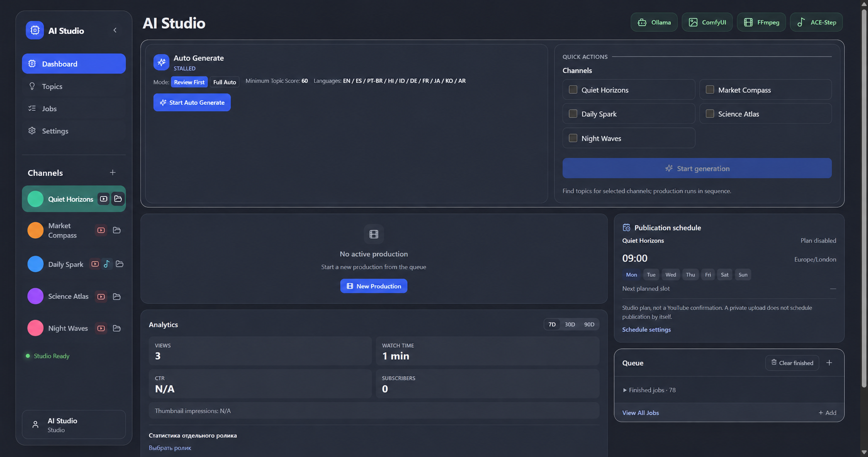Screen dimensions: 868x457
Task: Click Clear finished in Queue
Action: (792, 363)
